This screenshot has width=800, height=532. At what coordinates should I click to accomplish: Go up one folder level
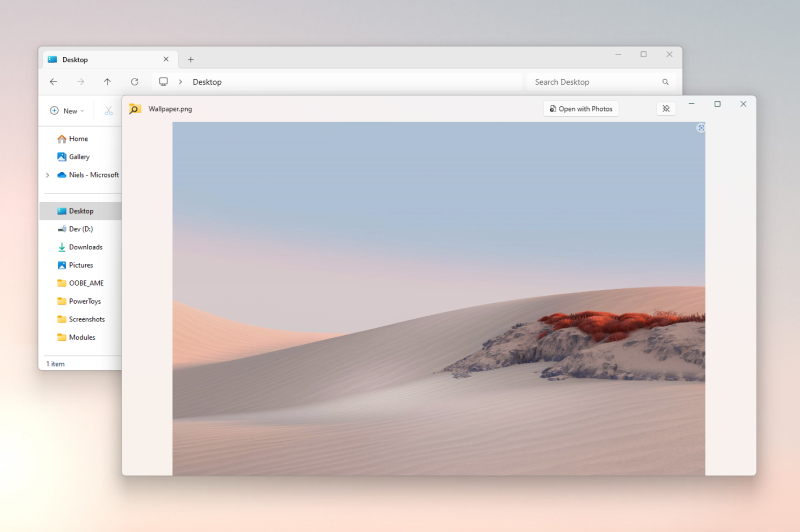[x=107, y=82]
